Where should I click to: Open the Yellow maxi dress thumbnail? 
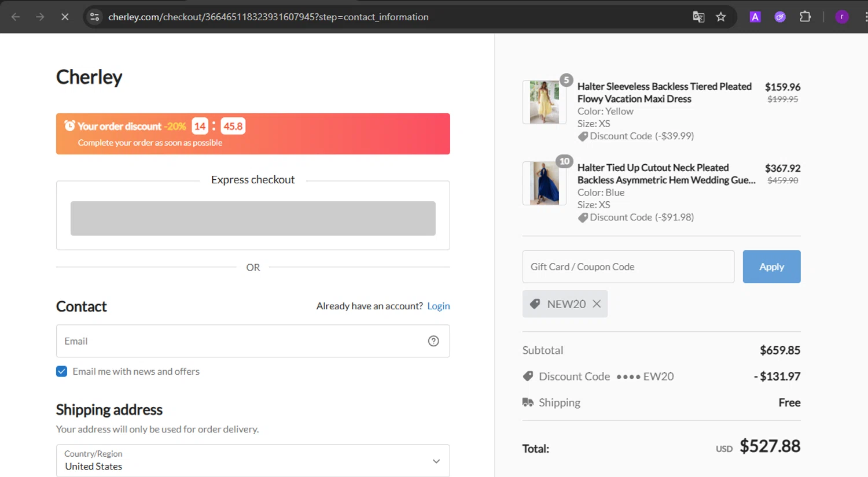(545, 102)
